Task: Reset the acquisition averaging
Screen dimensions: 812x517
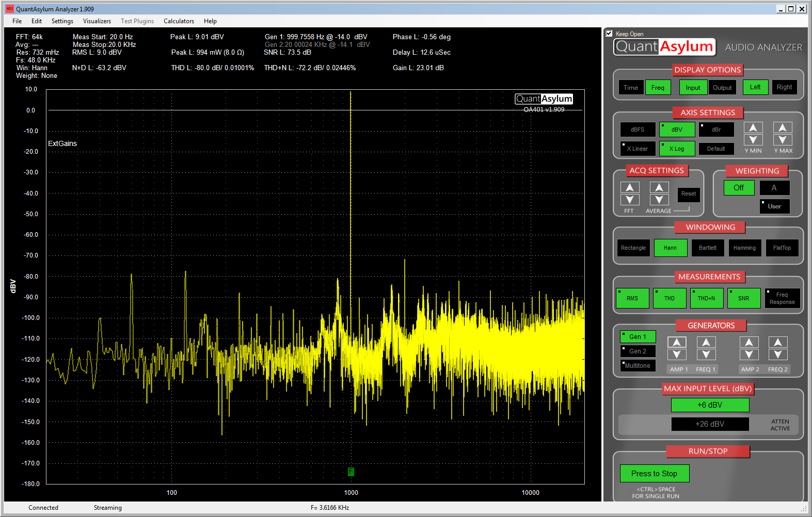Action: click(689, 195)
